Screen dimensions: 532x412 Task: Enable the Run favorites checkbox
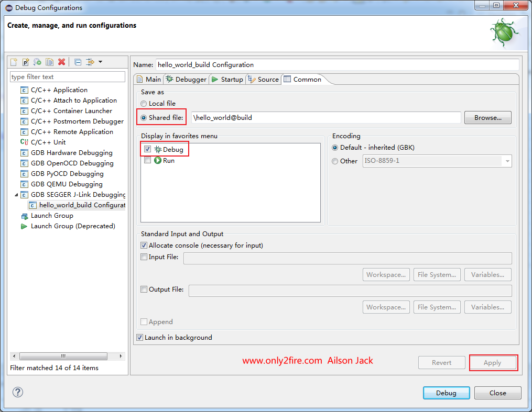[x=148, y=160]
